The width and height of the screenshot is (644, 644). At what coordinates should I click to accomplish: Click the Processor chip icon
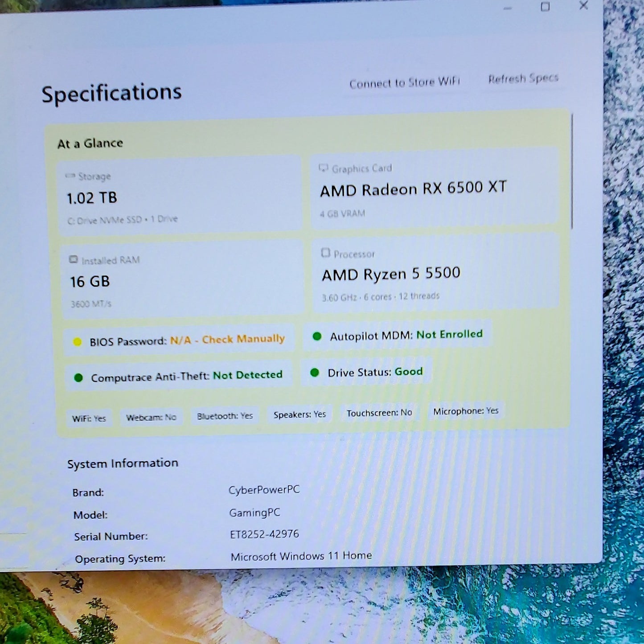[x=326, y=253]
